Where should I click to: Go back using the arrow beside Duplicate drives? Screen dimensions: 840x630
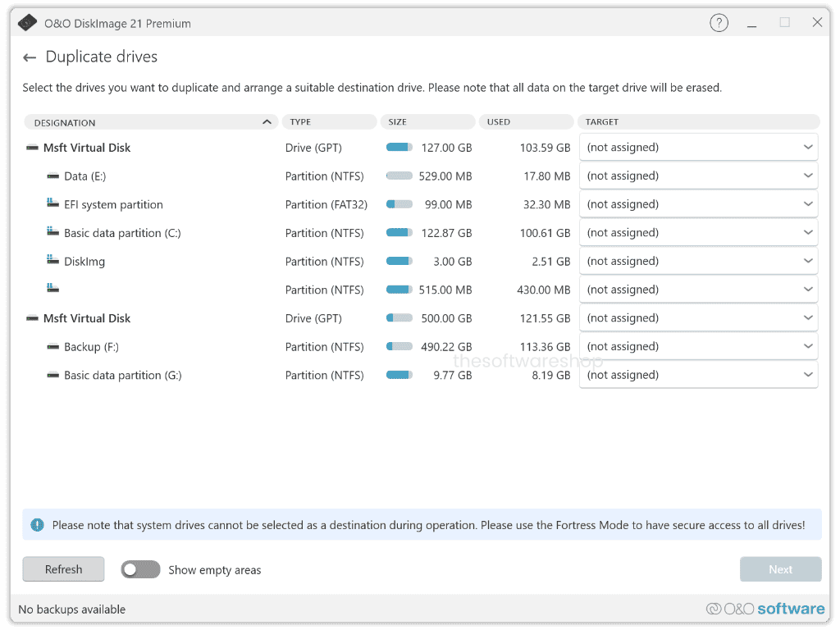click(30, 57)
